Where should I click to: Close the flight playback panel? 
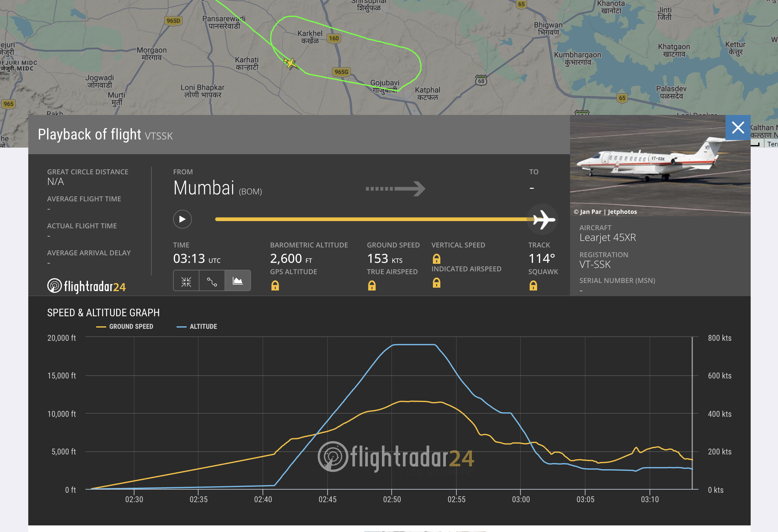(x=738, y=128)
